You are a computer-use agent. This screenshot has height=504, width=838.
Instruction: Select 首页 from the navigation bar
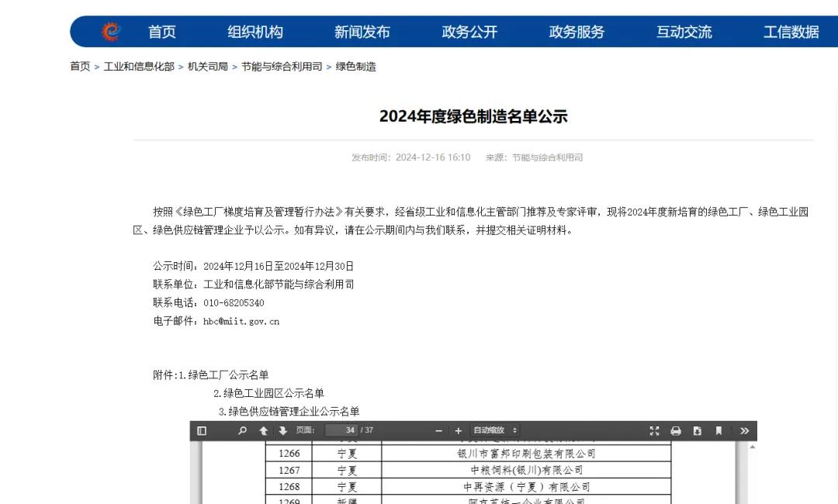click(163, 32)
